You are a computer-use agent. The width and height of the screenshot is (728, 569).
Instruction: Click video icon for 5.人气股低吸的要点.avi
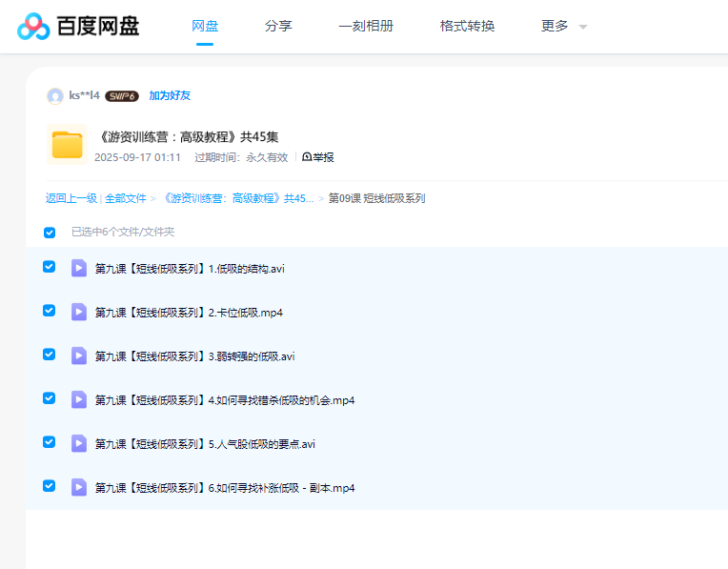tap(79, 443)
